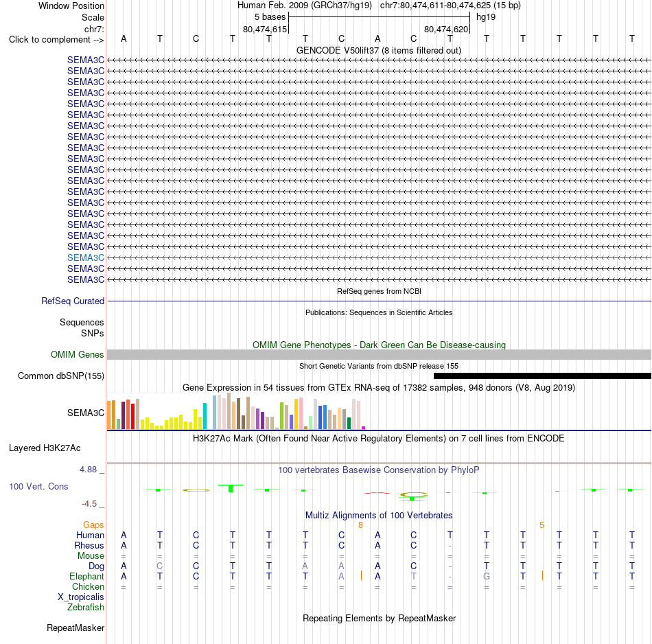Open 'Multiz Alignments of 100 Vertebrates' title
Screen dimensions: 652x644
click(379, 515)
